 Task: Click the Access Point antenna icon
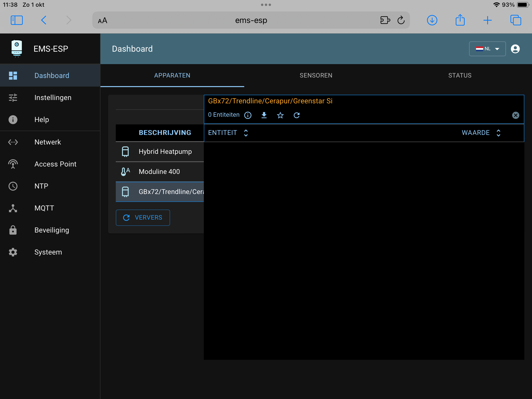click(x=12, y=164)
